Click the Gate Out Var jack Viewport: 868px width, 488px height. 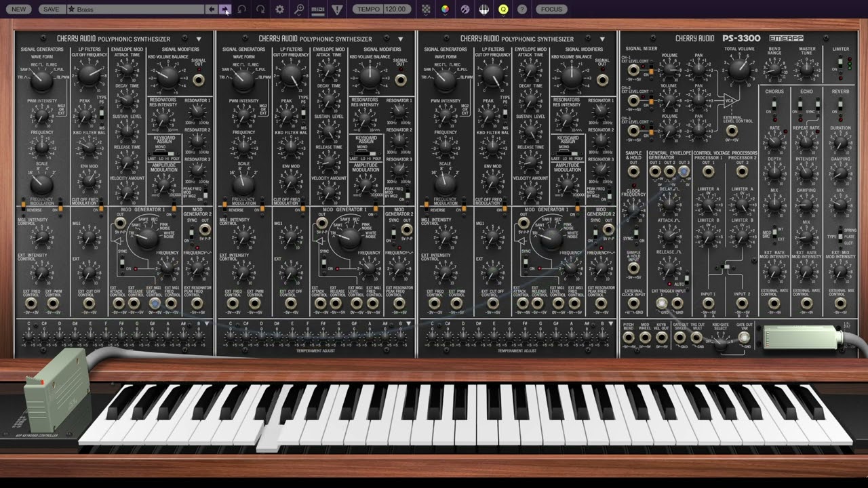tap(744, 337)
